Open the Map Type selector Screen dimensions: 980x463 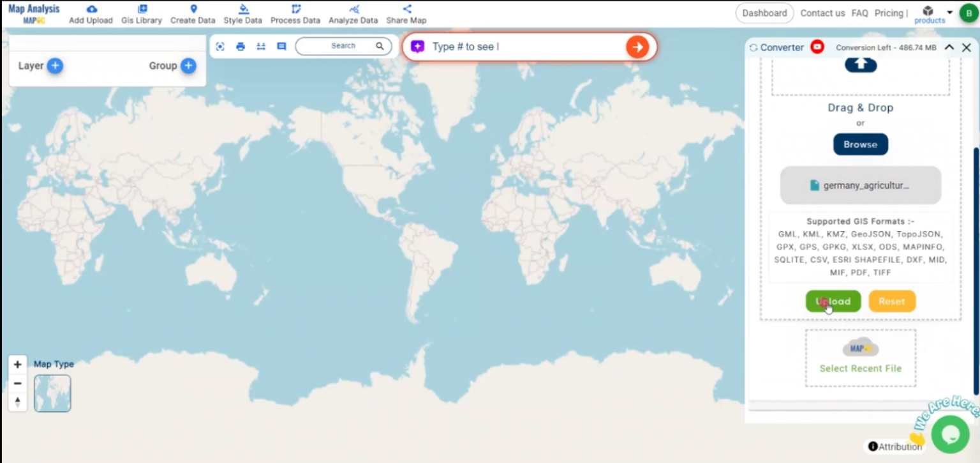52,393
